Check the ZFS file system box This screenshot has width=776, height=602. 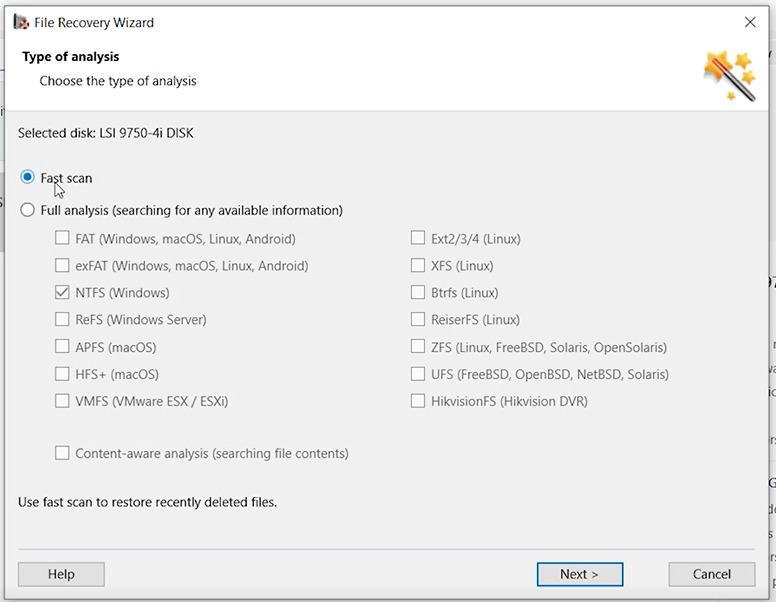coord(418,346)
